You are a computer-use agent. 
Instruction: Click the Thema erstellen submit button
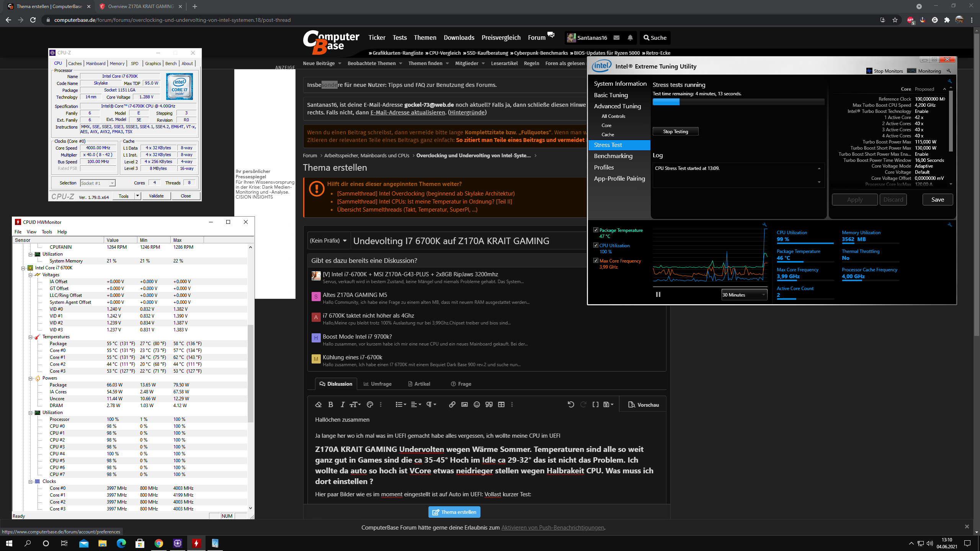(x=454, y=512)
